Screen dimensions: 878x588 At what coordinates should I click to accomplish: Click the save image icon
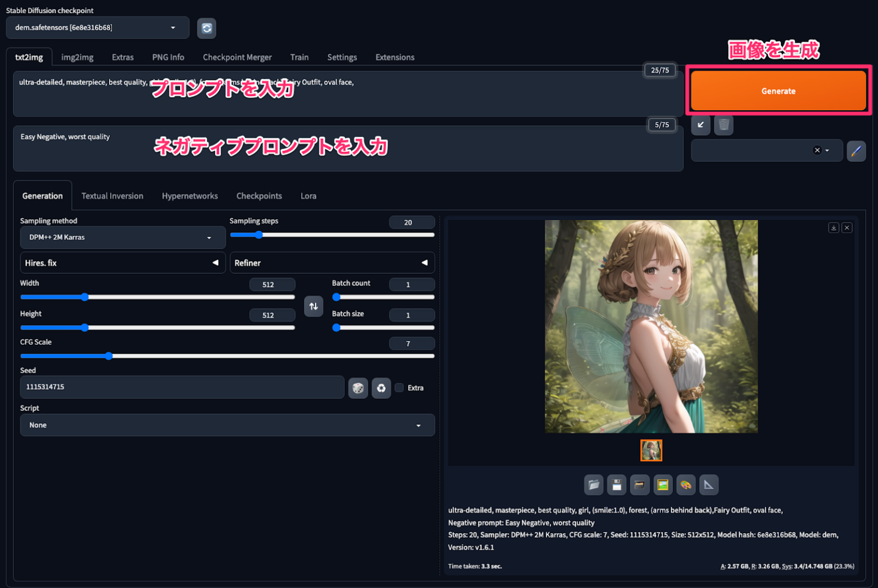[x=617, y=485]
